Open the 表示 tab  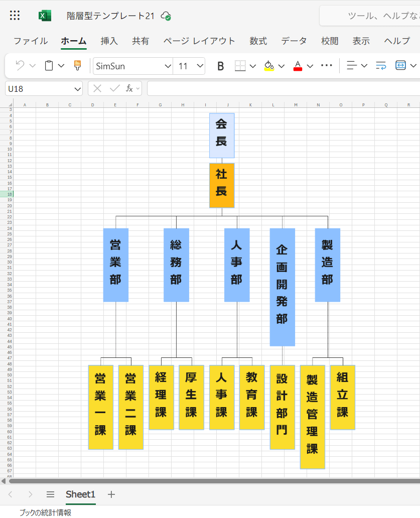(361, 41)
